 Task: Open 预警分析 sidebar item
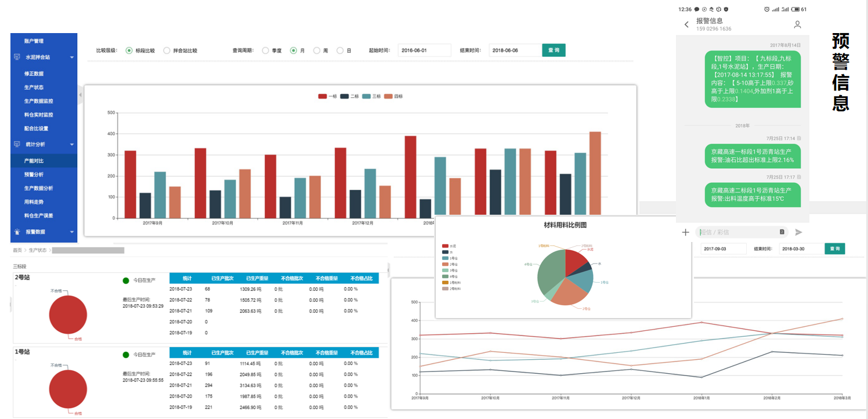(34, 175)
